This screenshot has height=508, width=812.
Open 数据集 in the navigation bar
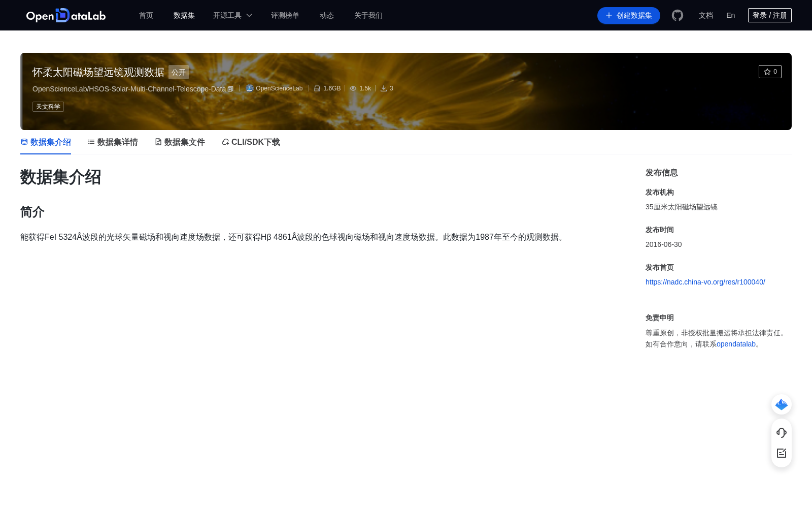184,15
